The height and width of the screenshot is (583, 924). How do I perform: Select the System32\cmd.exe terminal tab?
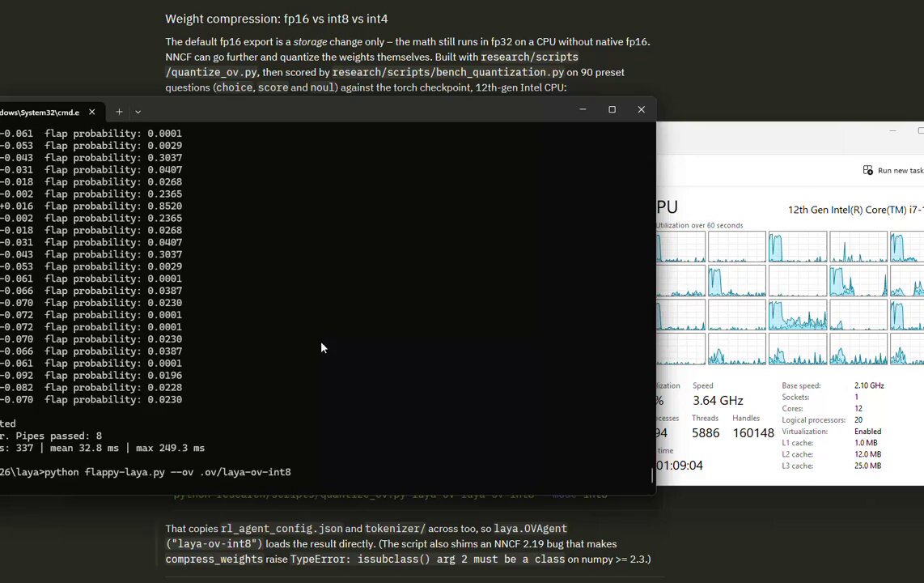40,112
